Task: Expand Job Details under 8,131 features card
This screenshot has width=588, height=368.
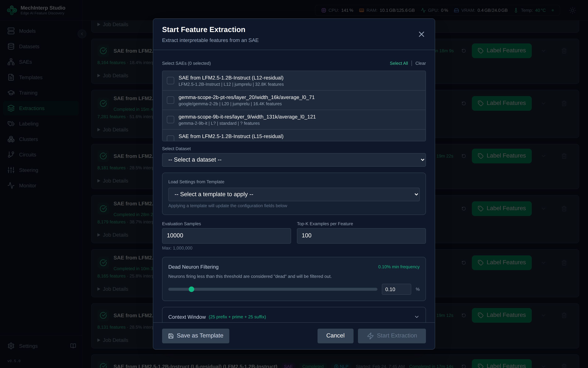Action: coord(113,340)
